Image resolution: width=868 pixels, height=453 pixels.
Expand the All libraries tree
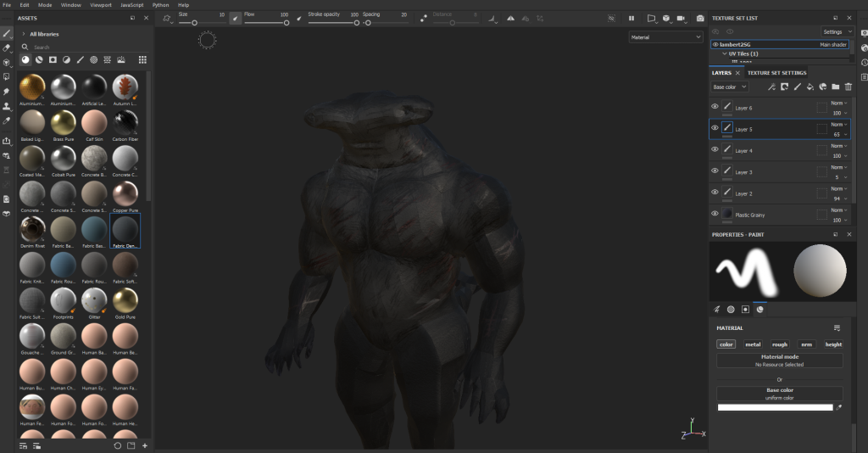pos(24,34)
